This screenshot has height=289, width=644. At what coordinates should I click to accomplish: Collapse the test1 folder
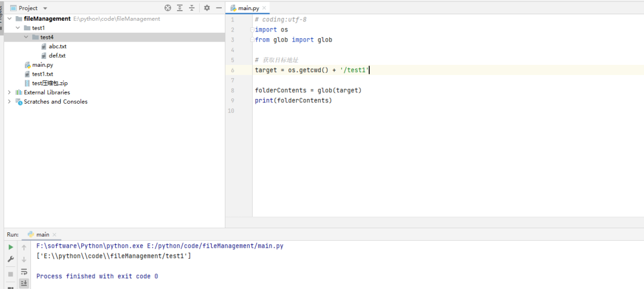tap(18, 28)
